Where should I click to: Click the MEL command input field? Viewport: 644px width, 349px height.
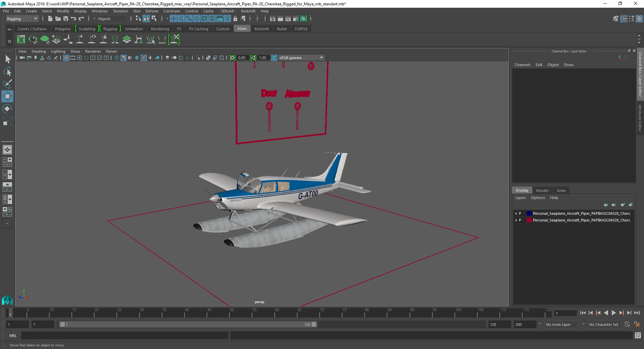point(124,335)
